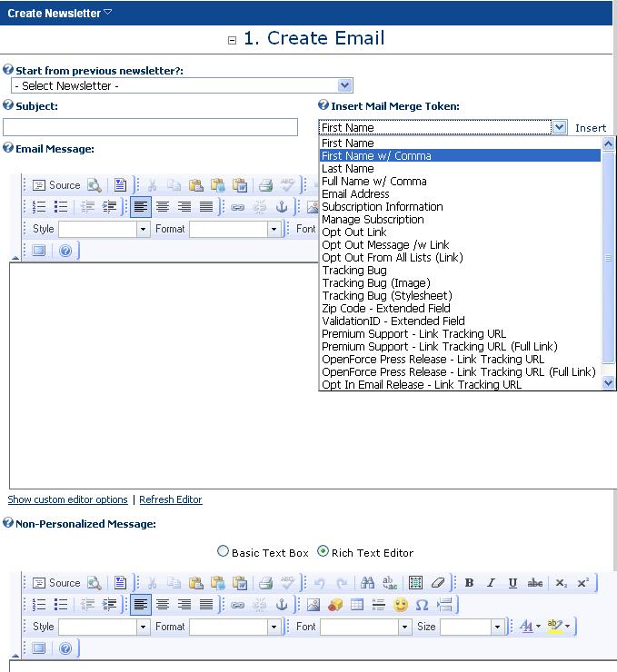
Task: Click the Insert button for merge token
Action: tap(591, 128)
